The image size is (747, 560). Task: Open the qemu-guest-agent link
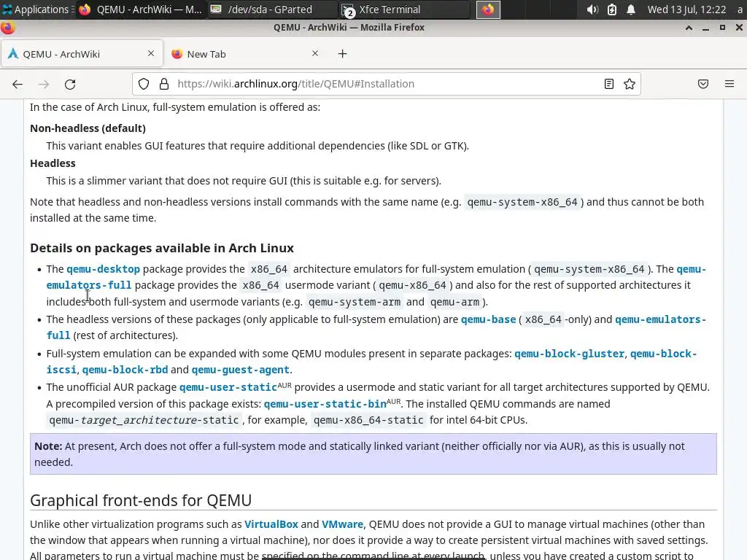[240, 370]
